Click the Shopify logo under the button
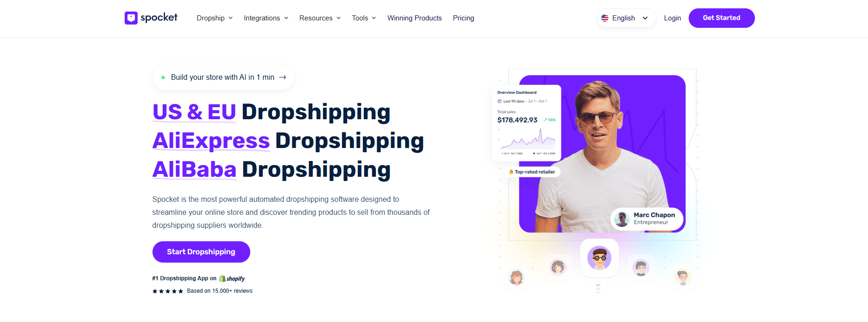Image resolution: width=868 pixels, height=322 pixels. (x=232, y=278)
